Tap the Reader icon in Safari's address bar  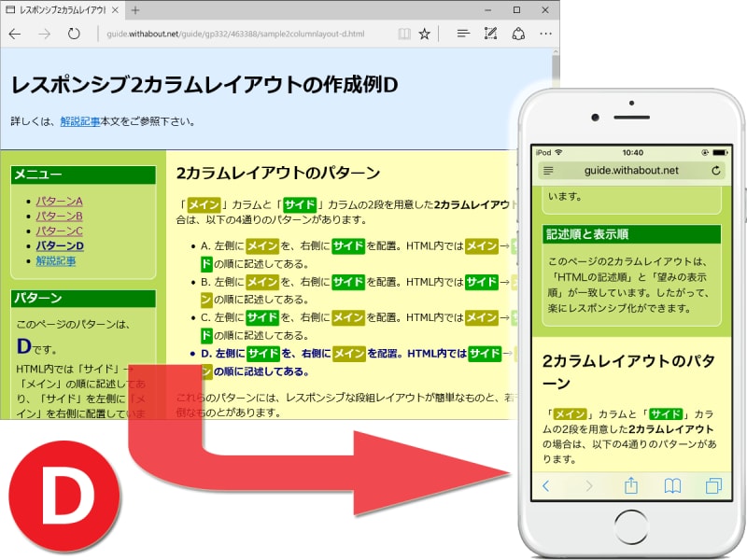(548, 172)
